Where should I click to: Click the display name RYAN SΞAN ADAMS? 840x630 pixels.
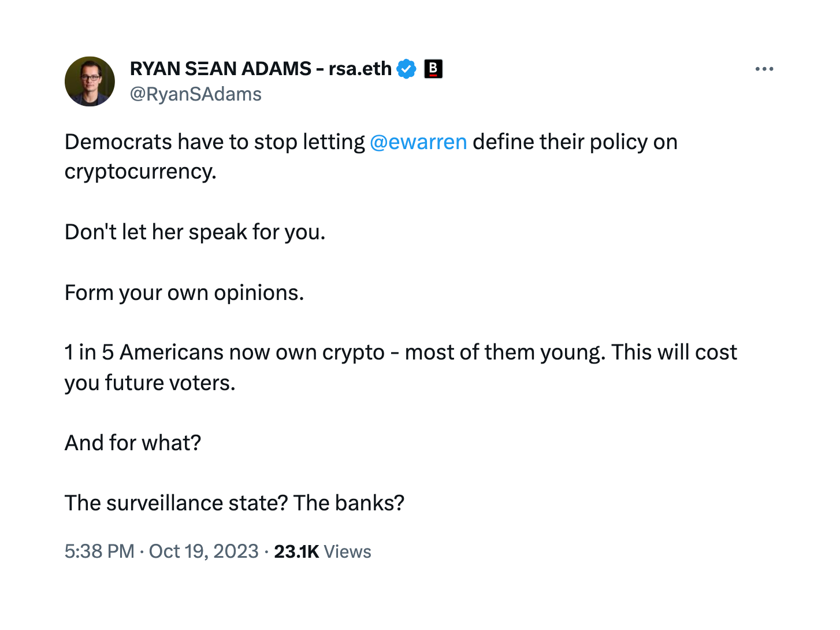point(221,69)
